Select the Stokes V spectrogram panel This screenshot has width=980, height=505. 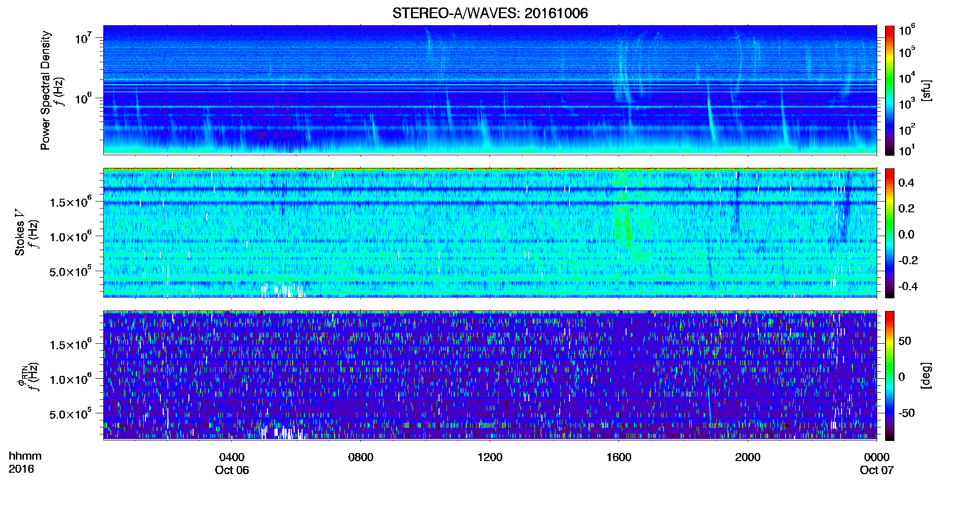coord(490,232)
